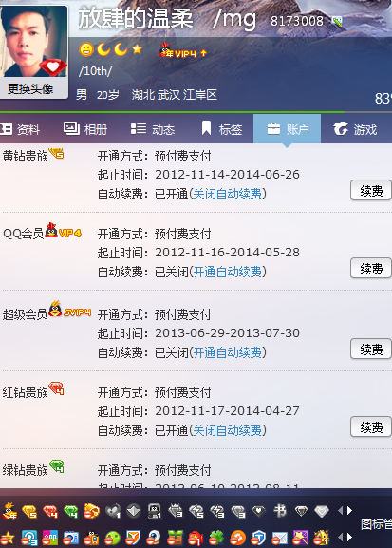Viewport: 392px width, 548px height.
Task: Click the red heart diamond on the avatar
Action: pyautogui.click(x=53, y=67)
